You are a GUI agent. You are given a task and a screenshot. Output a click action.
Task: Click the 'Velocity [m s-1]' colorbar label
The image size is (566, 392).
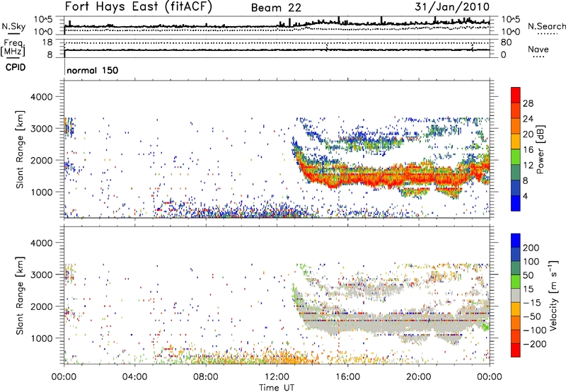(553, 296)
